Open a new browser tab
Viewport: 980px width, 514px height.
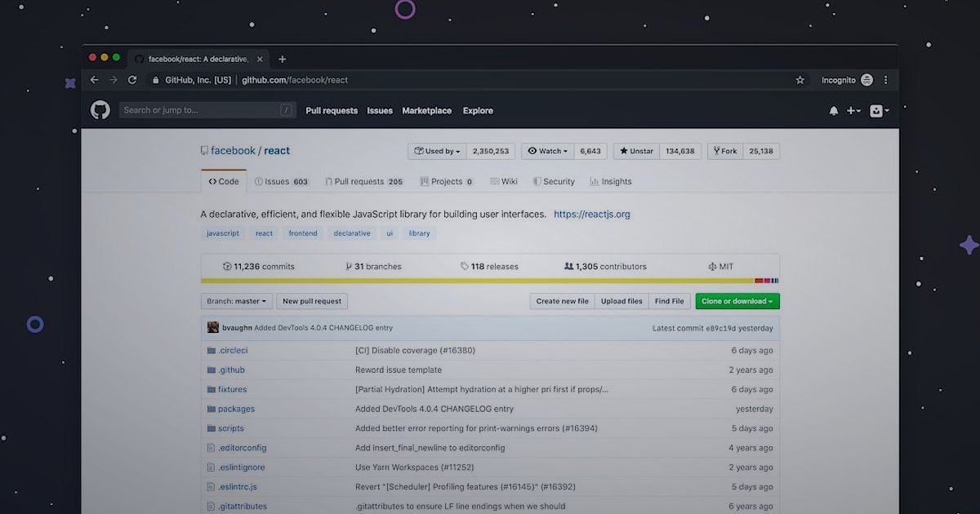coord(283,59)
